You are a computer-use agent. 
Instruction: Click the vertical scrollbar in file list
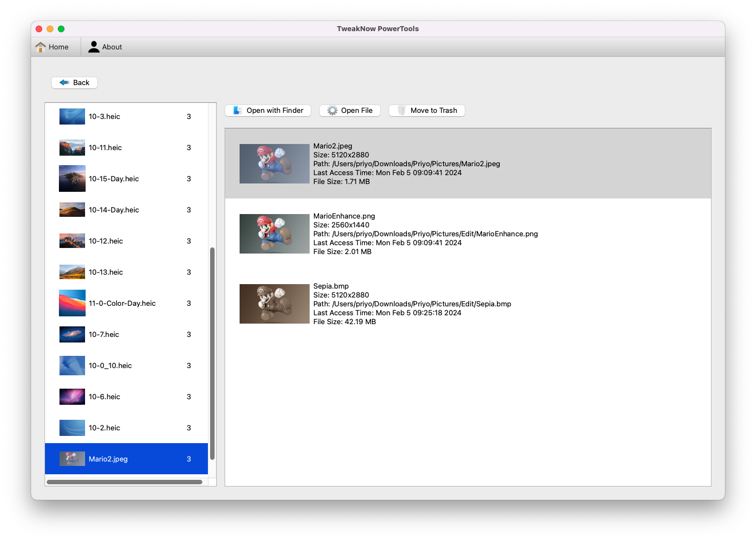[212, 353]
